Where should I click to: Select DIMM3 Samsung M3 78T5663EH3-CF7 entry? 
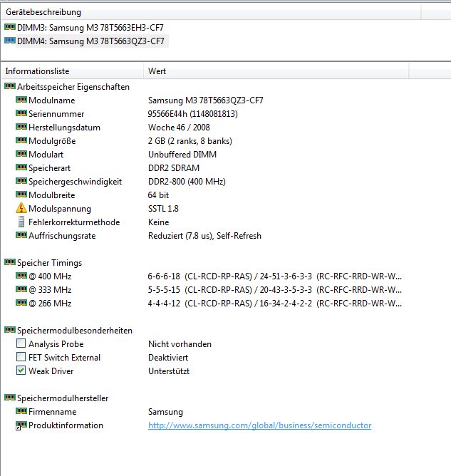[90, 28]
